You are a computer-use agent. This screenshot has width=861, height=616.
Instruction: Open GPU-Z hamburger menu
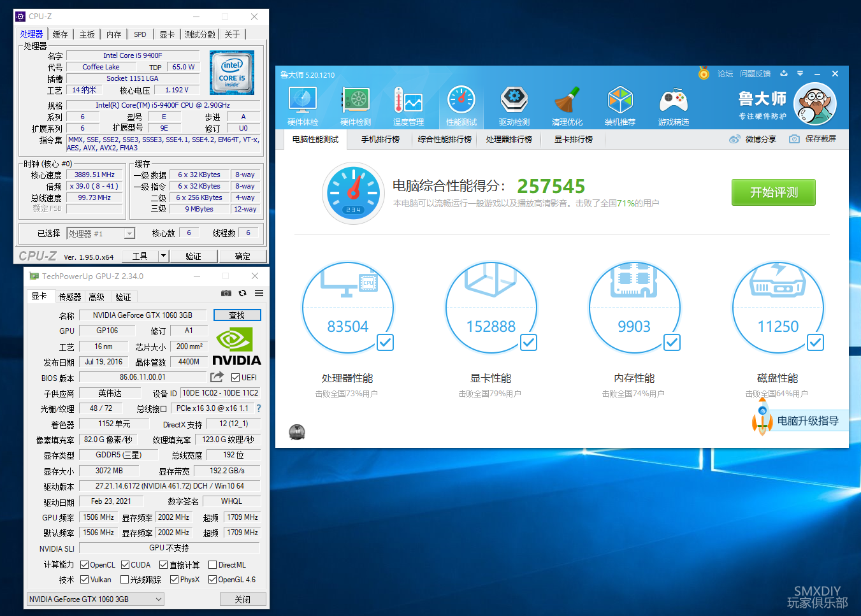[x=259, y=294]
